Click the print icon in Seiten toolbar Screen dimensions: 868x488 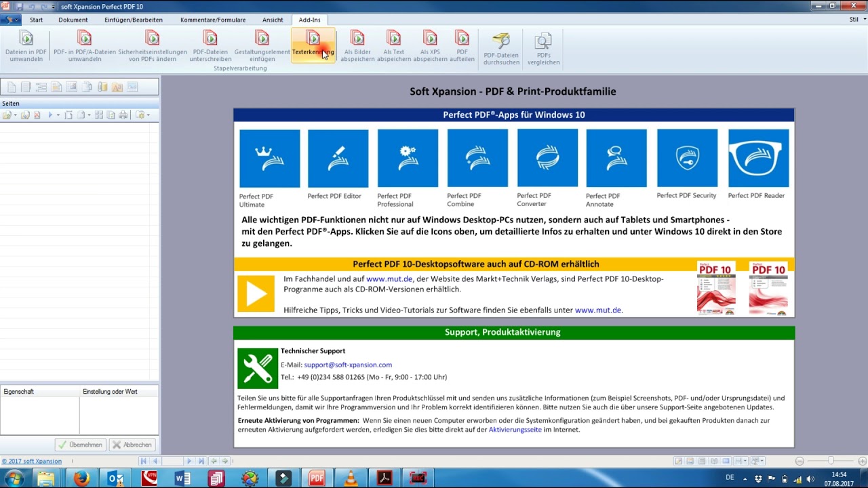click(123, 115)
